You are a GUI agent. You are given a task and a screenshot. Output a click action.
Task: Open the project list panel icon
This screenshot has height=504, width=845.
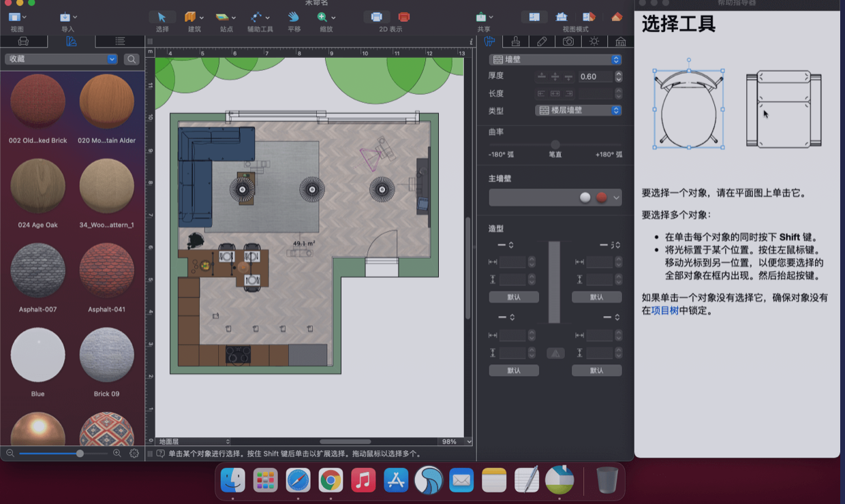pos(118,41)
